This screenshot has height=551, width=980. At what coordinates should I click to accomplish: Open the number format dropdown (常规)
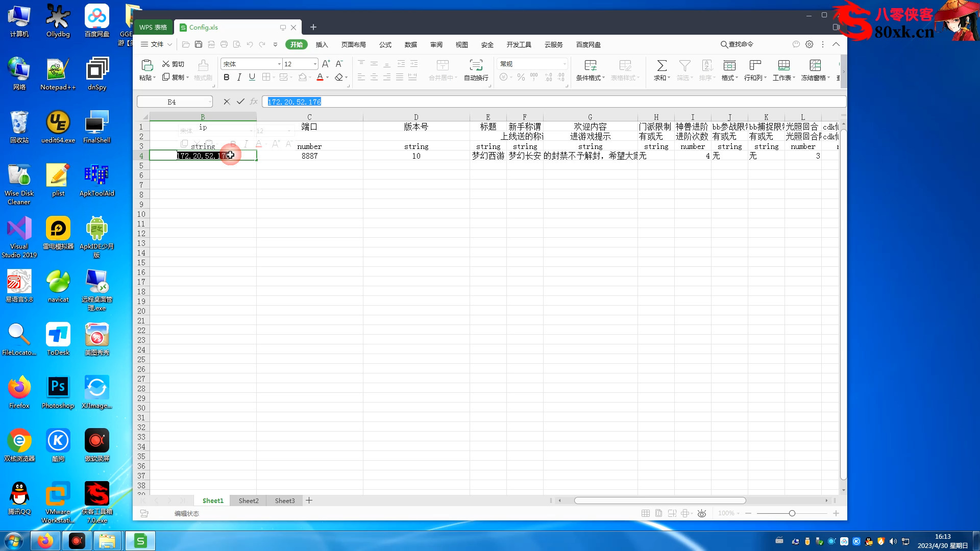tap(564, 64)
